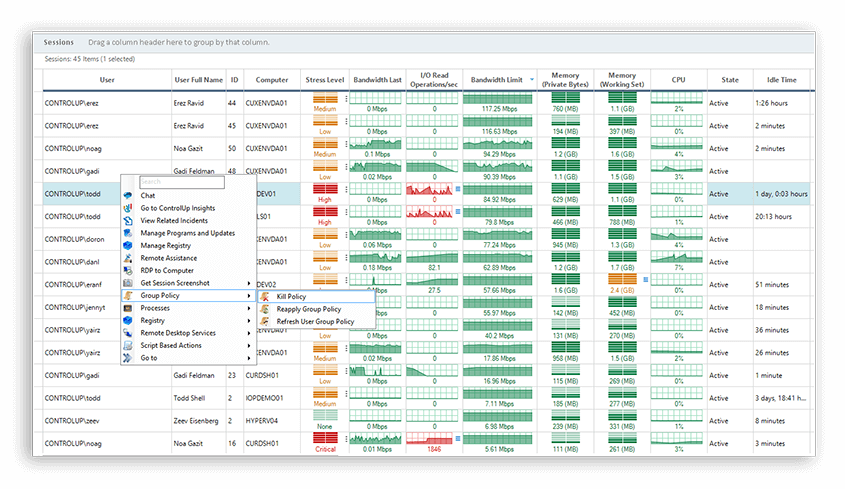Click the red 1846 I/O read value
This screenshot has width=845, height=489.
(434, 449)
